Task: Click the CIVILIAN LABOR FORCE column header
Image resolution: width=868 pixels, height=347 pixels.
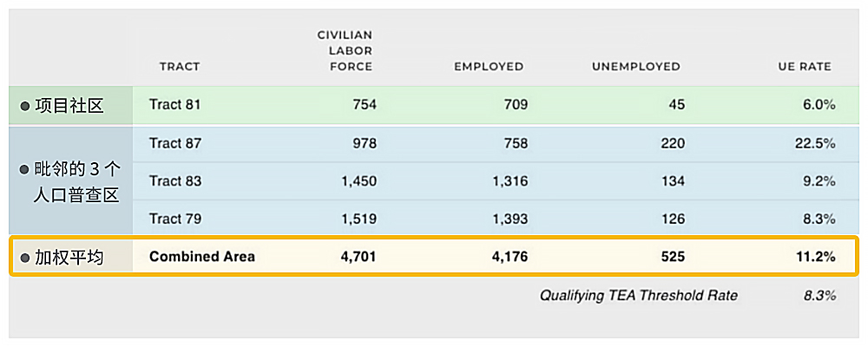Action: tap(345, 51)
